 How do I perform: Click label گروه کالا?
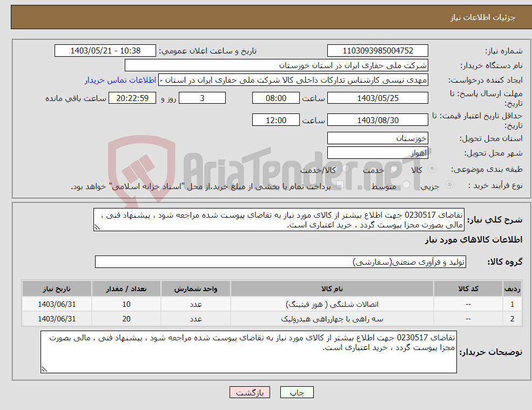(505, 261)
